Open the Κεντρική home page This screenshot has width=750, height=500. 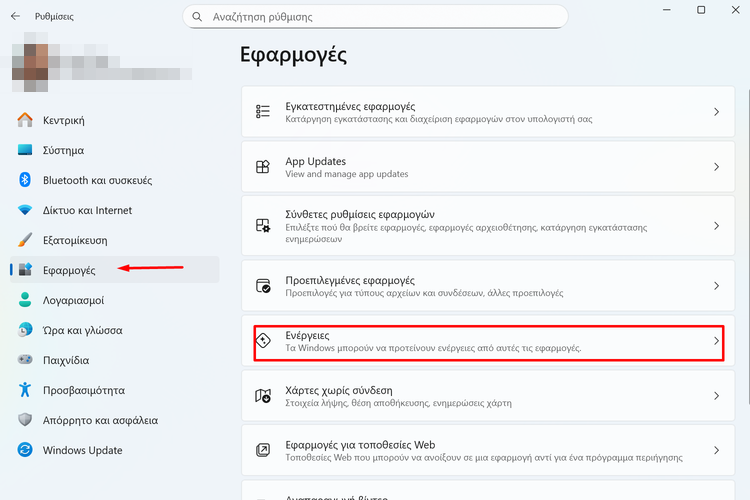tap(63, 120)
